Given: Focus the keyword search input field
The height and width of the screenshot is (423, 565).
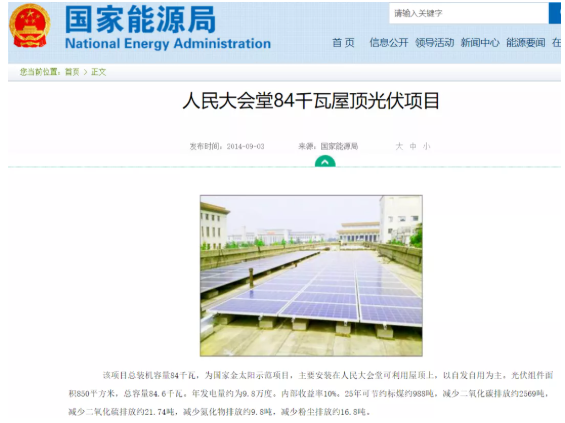Looking at the screenshot, I should click(468, 13).
